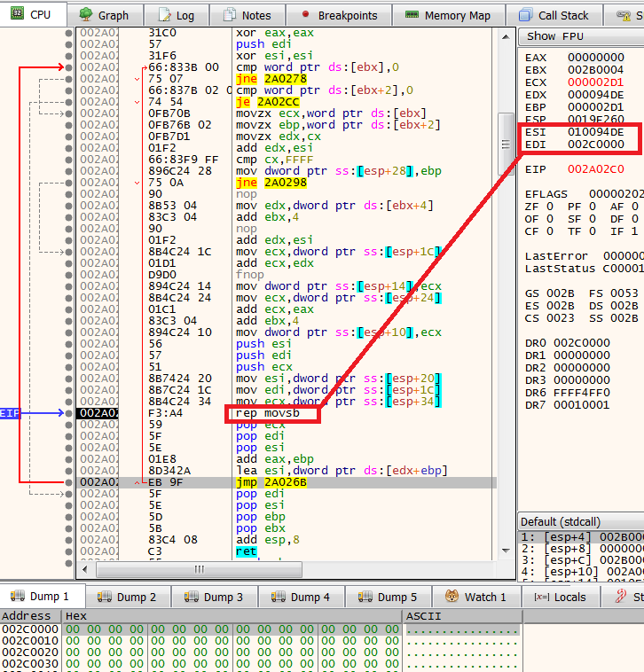Switch to the Graph tab

coord(105,15)
